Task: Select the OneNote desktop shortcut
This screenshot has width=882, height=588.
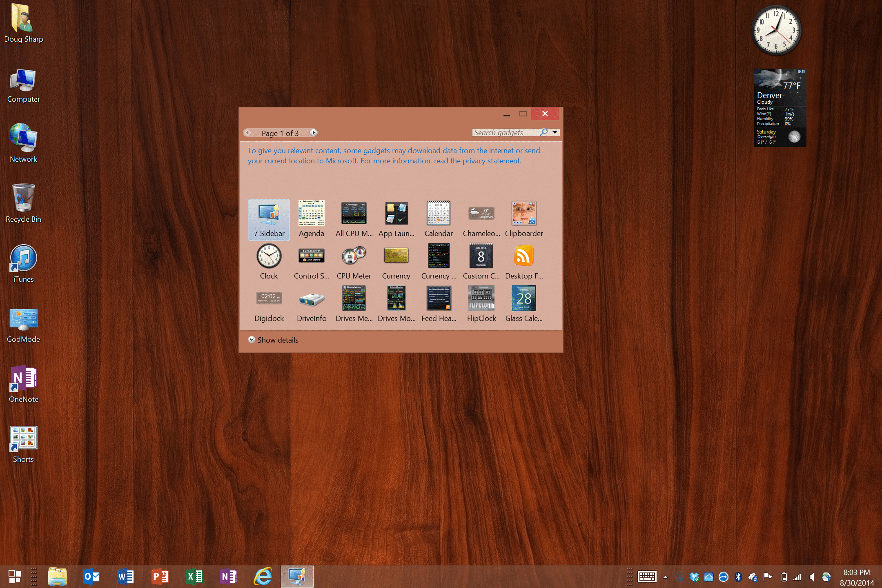Action: pos(24,384)
